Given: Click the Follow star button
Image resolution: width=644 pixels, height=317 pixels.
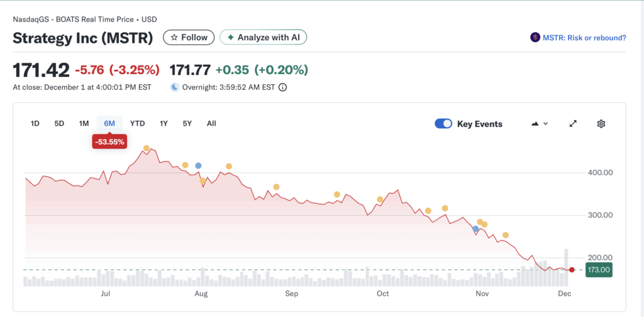Looking at the screenshot, I should click(189, 37).
